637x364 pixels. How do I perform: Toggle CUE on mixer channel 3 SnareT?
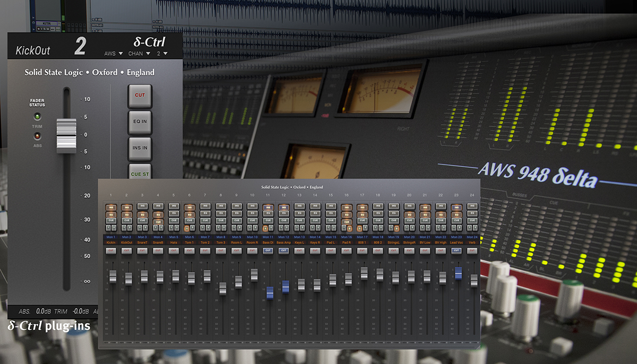[142, 221]
